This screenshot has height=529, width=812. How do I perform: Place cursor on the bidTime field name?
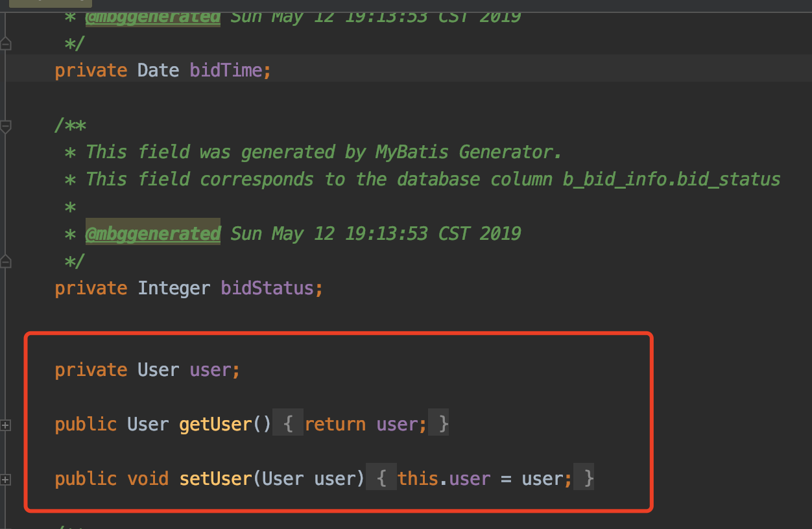226,70
